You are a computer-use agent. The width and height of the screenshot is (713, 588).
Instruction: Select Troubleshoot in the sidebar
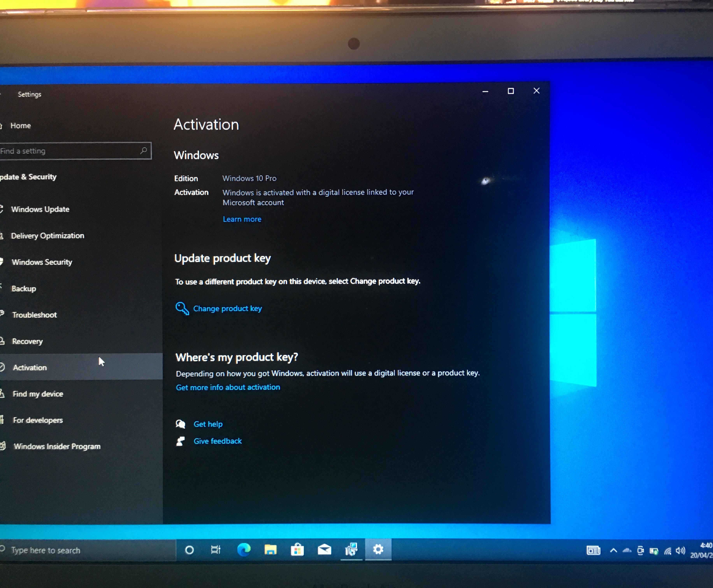[x=34, y=315]
